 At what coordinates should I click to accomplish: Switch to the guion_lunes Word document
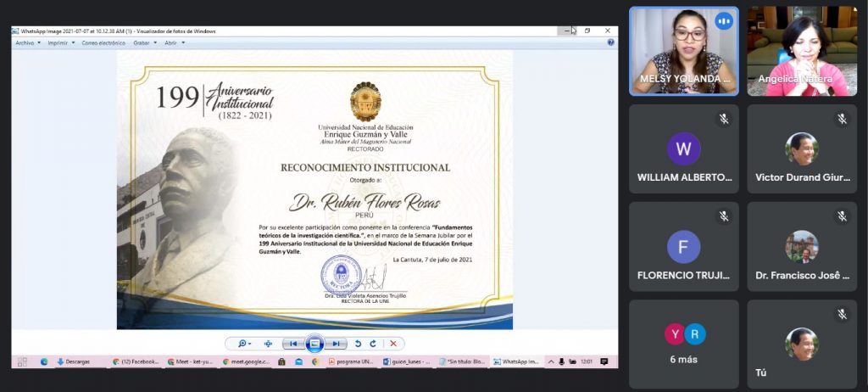tap(407, 361)
